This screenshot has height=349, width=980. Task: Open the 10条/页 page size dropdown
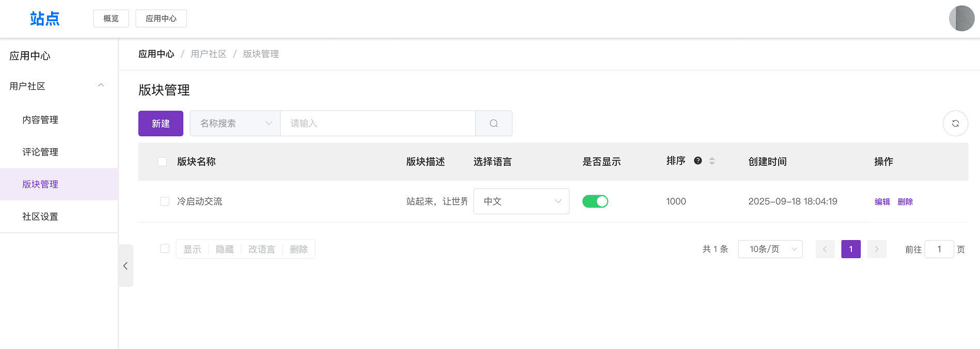click(770, 249)
